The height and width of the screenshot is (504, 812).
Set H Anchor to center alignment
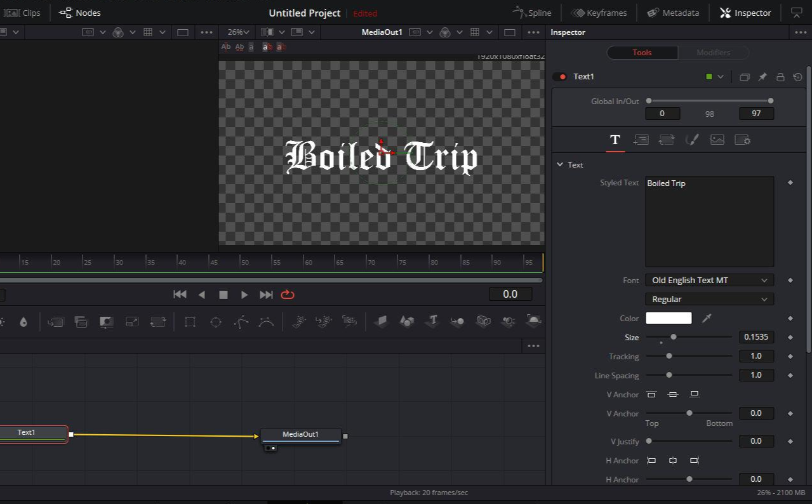[x=673, y=460]
